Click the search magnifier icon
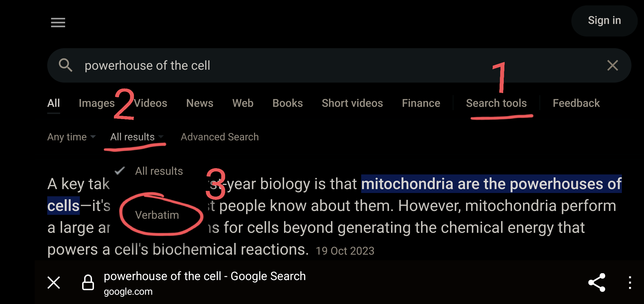This screenshot has width=644, height=304. [65, 65]
